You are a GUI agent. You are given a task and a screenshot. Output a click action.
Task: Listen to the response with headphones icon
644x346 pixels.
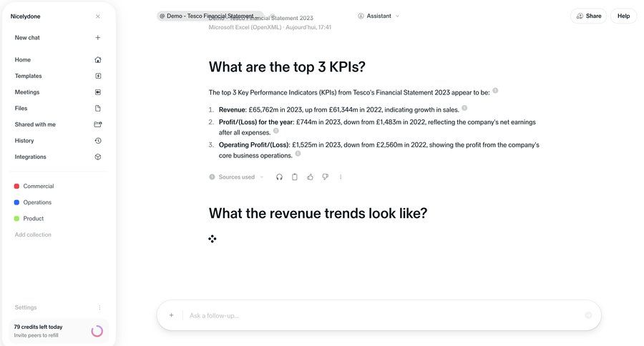[x=279, y=177]
